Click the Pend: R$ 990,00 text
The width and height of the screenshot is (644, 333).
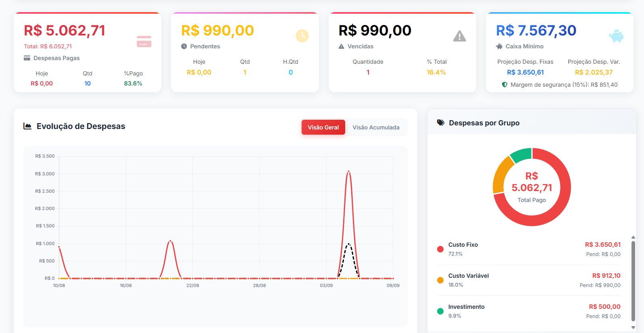[x=600, y=285]
